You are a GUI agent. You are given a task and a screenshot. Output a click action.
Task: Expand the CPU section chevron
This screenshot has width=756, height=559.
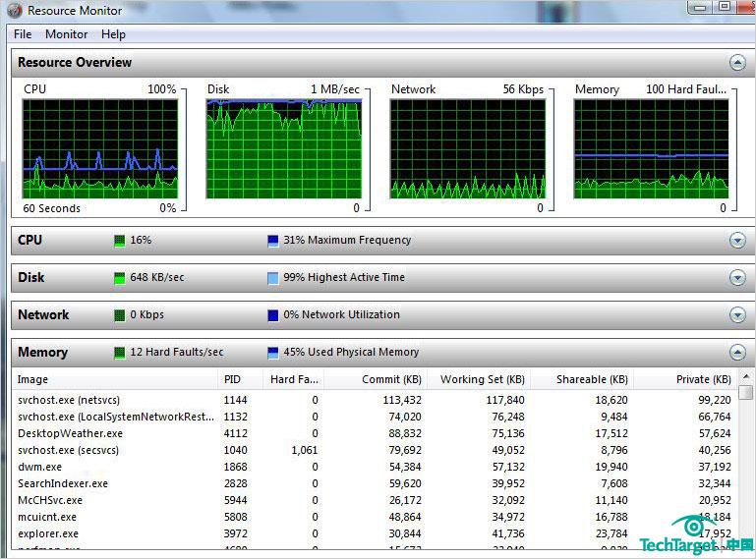[x=737, y=241]
